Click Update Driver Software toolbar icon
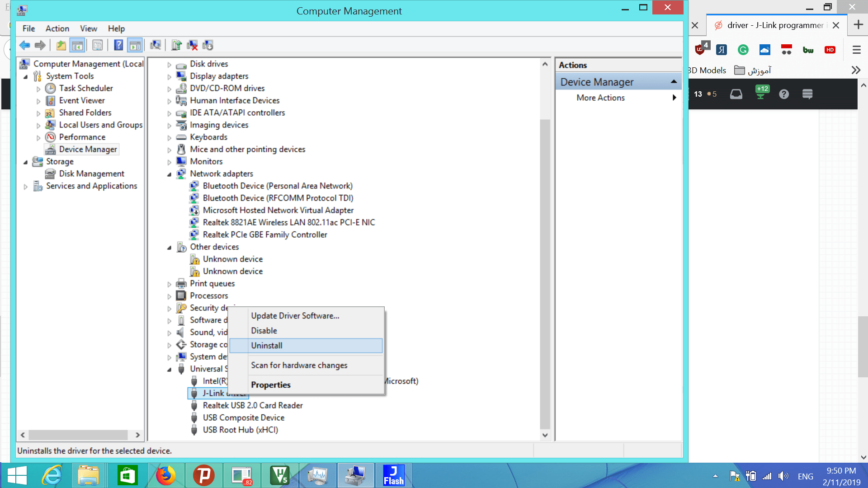Image resolution: width=868 pixels, height=488 pixels. click(176, 45)
